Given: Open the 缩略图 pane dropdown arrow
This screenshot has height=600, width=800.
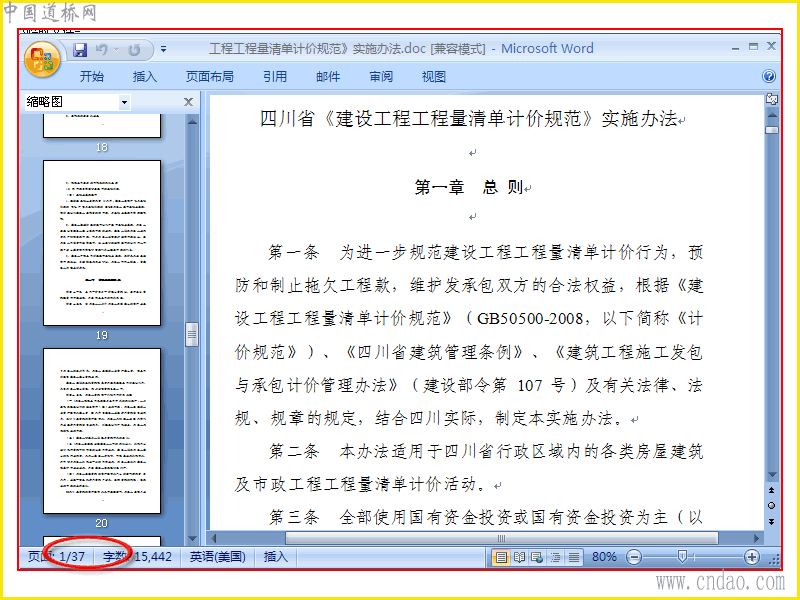Looking at the screenshot, I should [x=124, y=102].
